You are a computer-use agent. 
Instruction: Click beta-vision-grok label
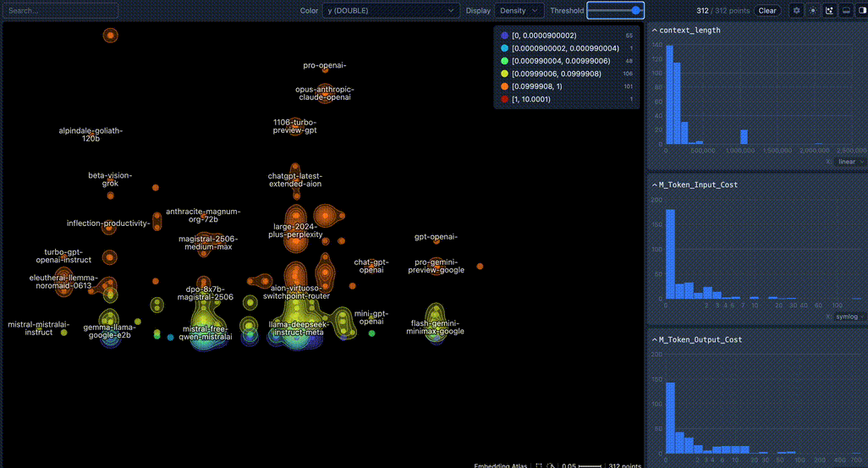click(x=110, y=179)
